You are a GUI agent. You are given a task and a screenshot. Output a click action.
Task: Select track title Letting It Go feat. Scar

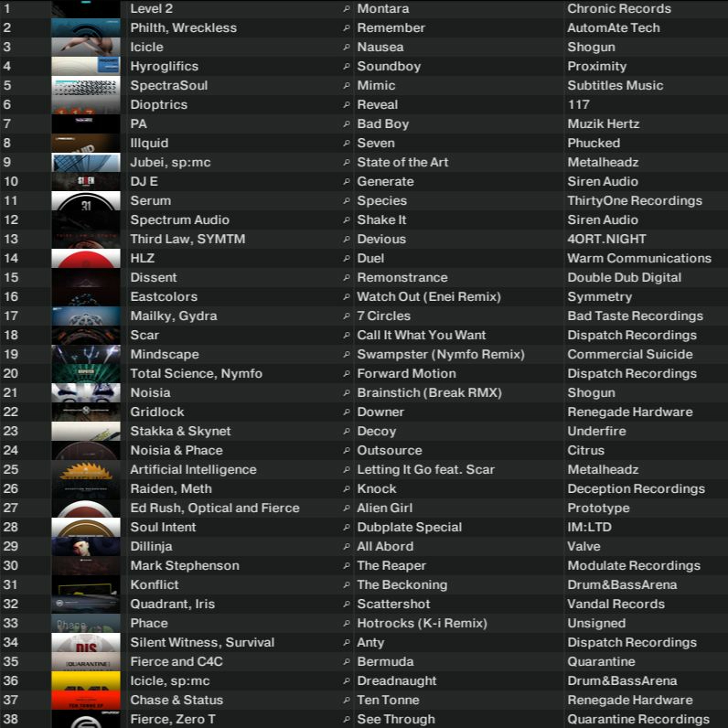click(425, 470)
